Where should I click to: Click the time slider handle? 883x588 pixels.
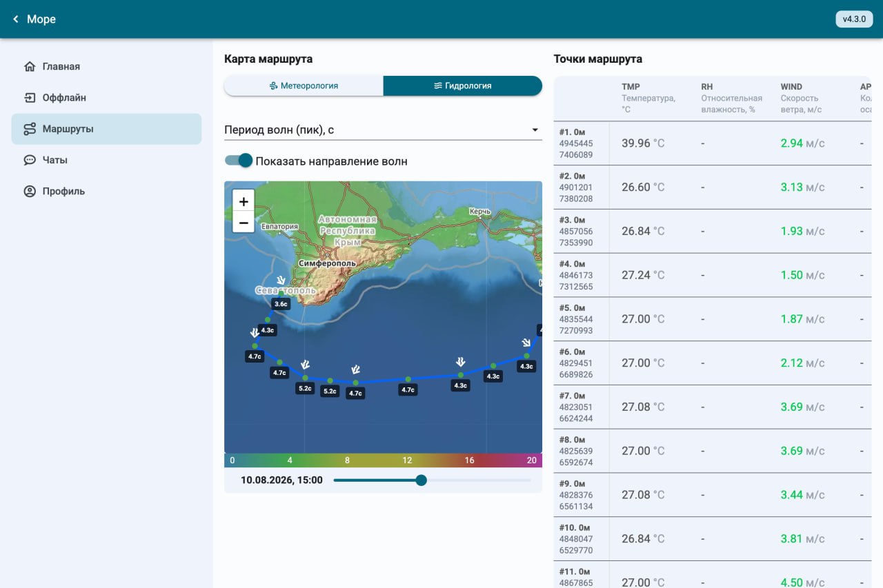(421, 480)
